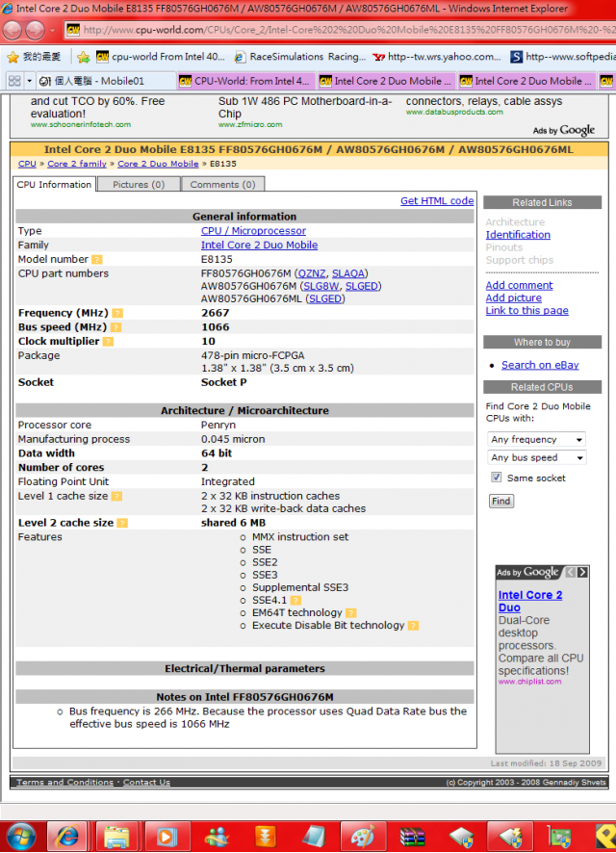Open the Favorites star labeled 我的最愛
This screenshot has width=616, height=853.
pyautogui.click(x=35, y=57)
